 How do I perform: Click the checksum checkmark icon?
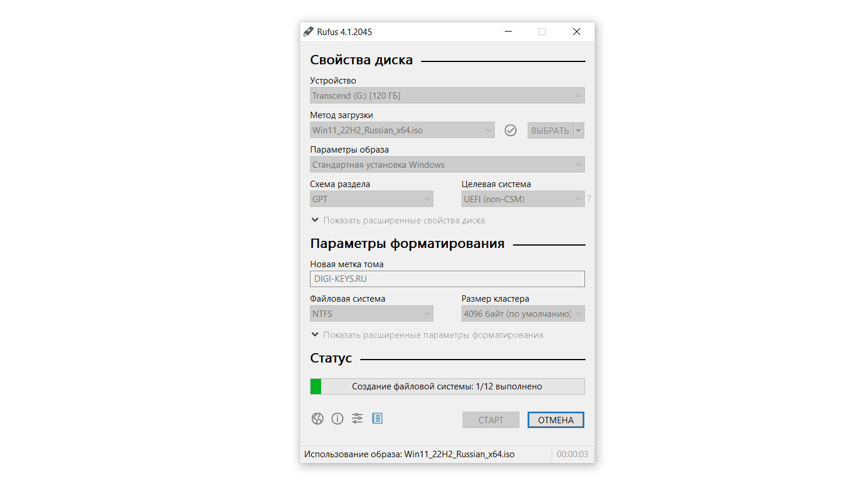(x=511, y=130)
